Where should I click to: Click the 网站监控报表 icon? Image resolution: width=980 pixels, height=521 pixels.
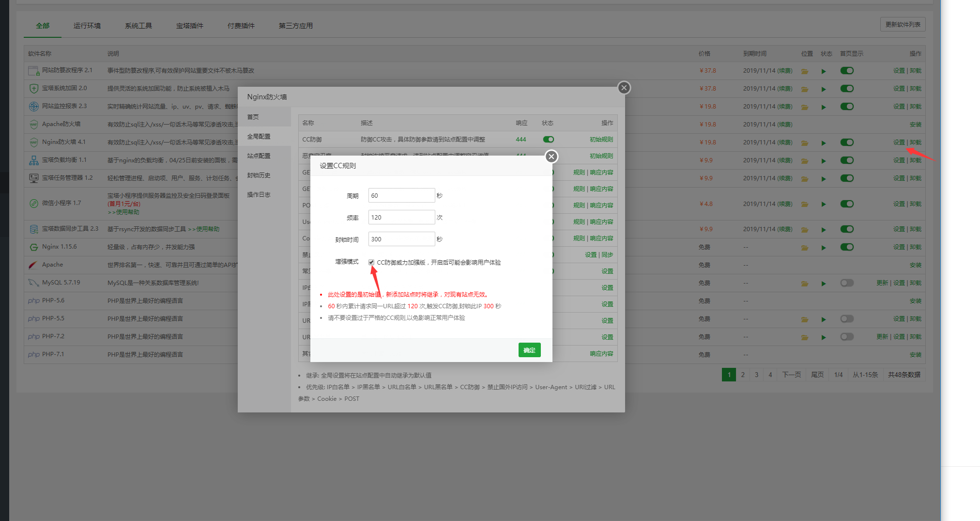34,107
